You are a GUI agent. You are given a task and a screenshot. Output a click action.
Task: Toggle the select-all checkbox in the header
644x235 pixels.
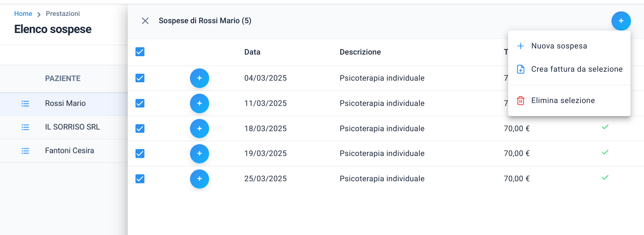(x=140, y=52)
